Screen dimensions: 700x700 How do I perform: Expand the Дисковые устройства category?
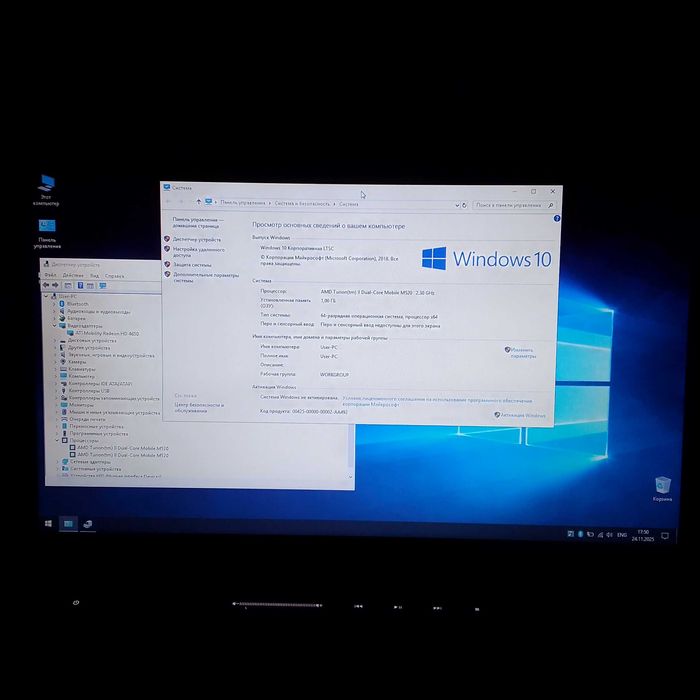55,340
